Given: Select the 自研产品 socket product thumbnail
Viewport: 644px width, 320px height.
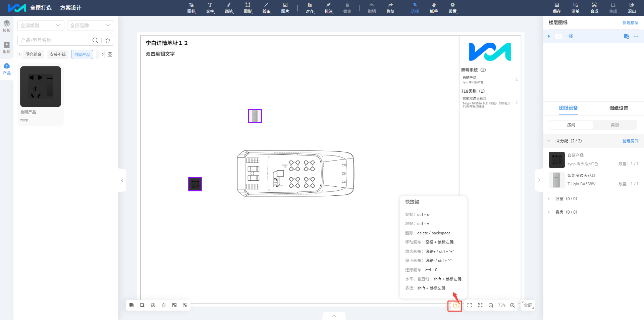Looking at the screenshot, I should [41, 87].
